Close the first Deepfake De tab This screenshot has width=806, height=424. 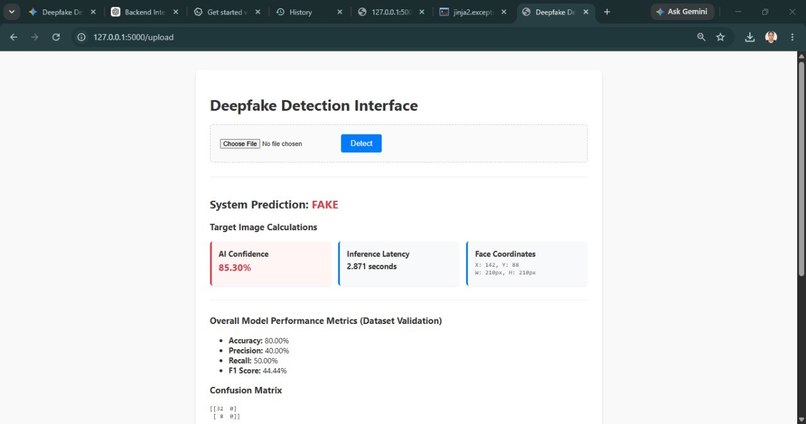pos(93,12)
